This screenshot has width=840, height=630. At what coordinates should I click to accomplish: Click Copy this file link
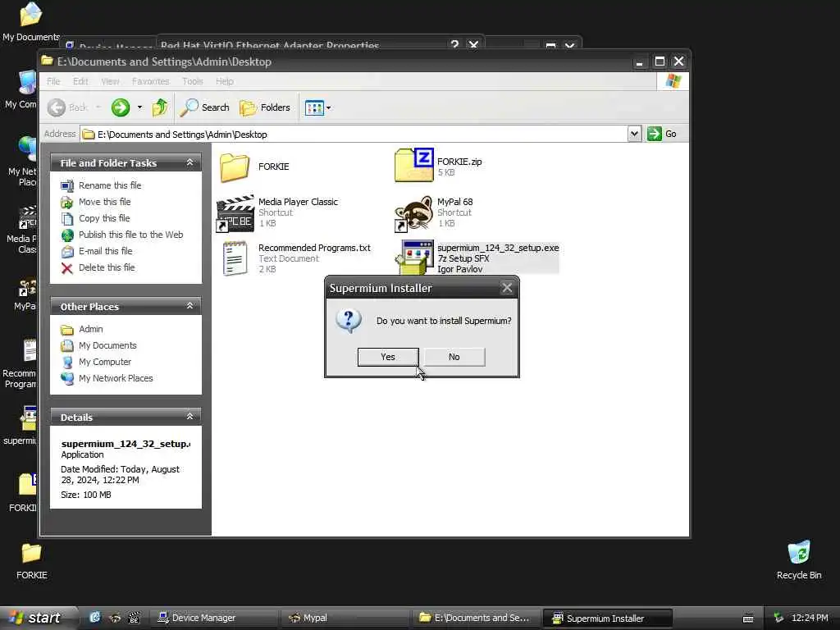tap(104, 218)
